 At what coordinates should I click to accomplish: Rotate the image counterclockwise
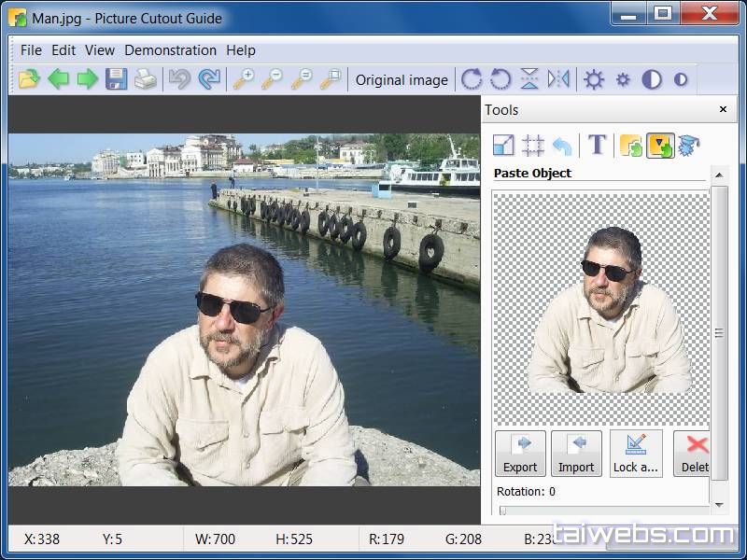501,79
